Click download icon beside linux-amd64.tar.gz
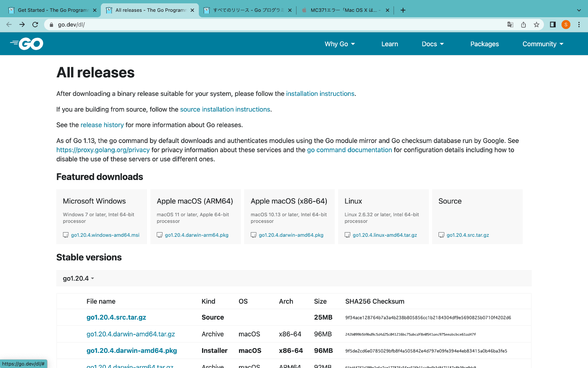The height and width of the screenshot is (368, 588). 347,235
